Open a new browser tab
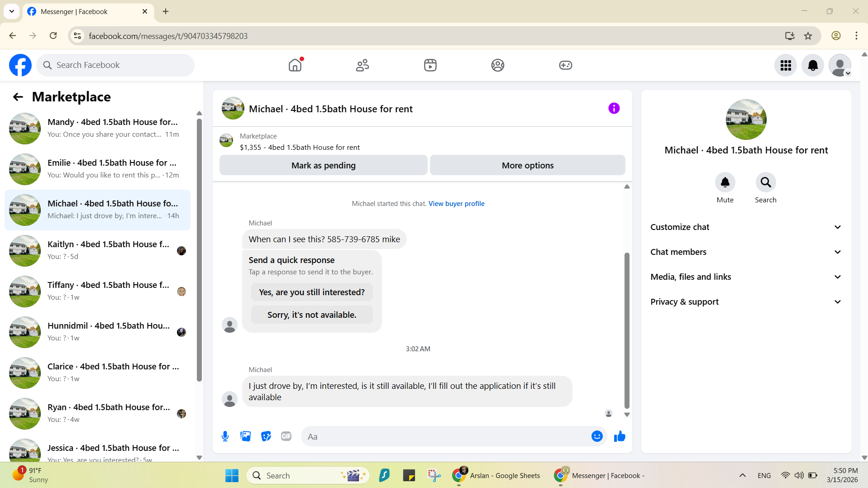Screen dimensions: 868x488 pos(166,11)
